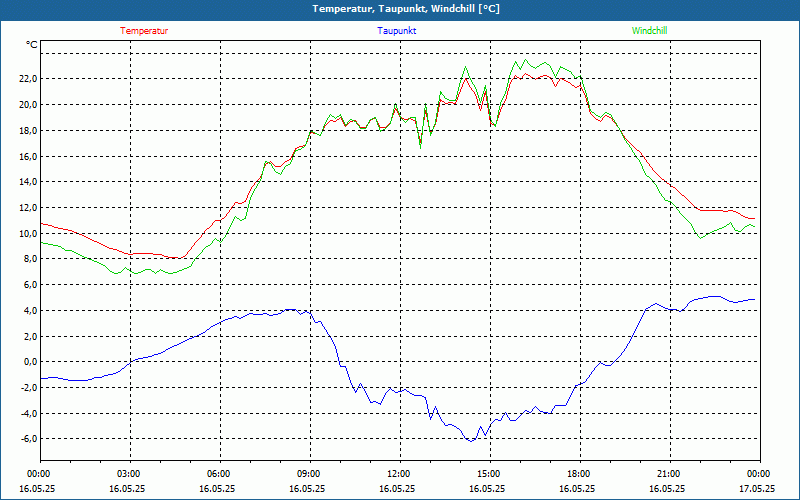This screenshot has width=800, height=500.
Task: Click the -4,0 y-axis value
Action: click(29, 413)
